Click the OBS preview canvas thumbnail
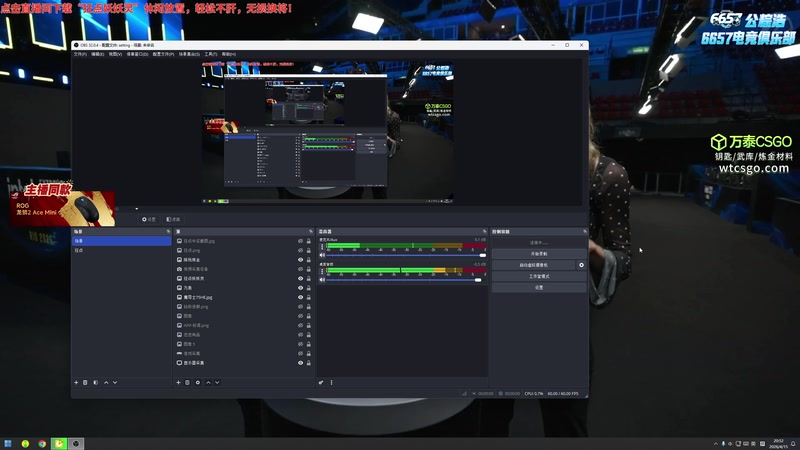Image resolution: width=800 pixels, height=450 pixels. (x=327, y=132)
